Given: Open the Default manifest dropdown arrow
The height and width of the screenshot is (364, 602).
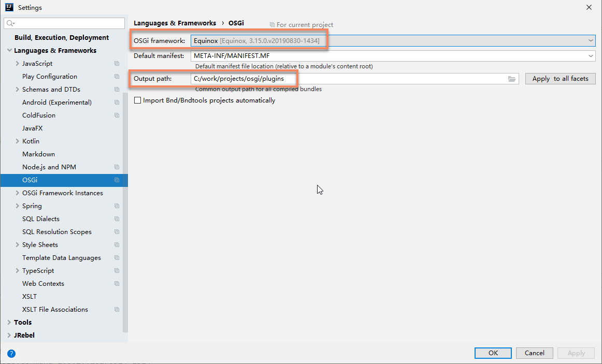Looking at the screenshot, I should (x=591, y=56).
